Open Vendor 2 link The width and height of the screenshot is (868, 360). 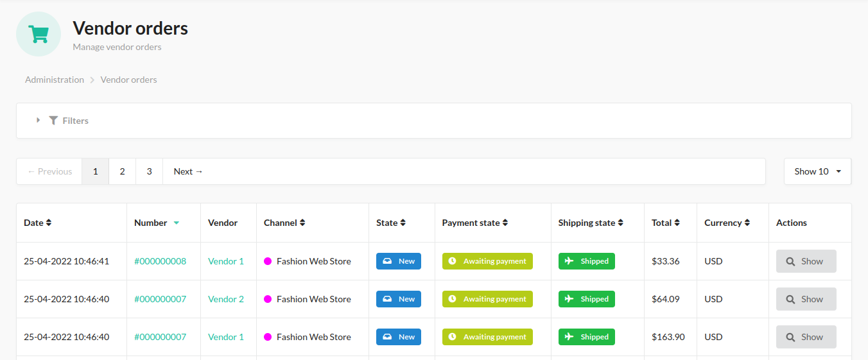[x=226, y=299]
